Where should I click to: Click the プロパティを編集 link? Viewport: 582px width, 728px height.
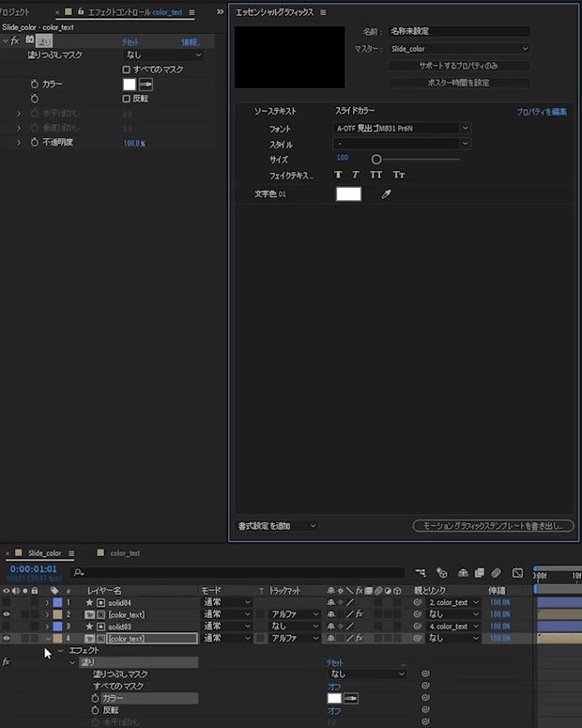[x=542, y=112]
